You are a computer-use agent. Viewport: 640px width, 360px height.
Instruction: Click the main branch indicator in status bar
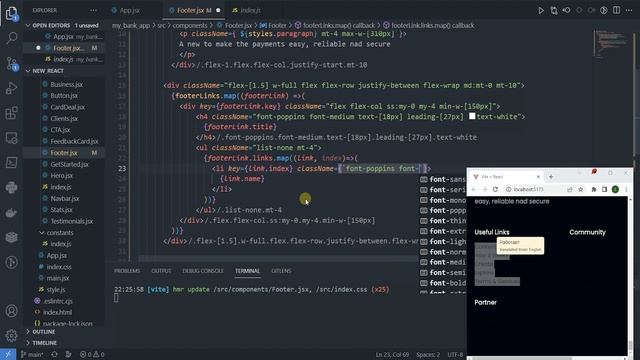[33, 355]
